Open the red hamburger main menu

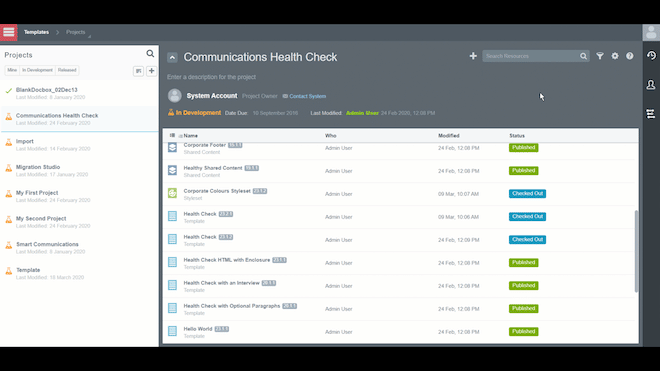point(8,32)
